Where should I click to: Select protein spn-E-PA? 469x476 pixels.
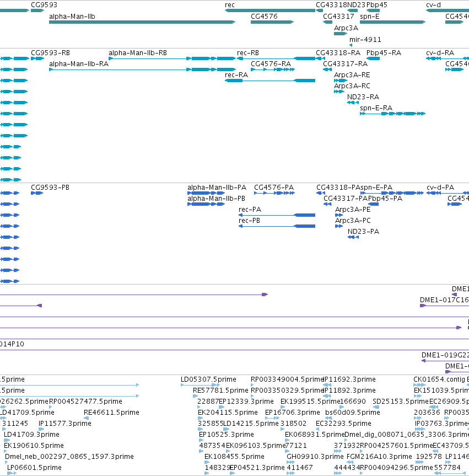point(392,193)
